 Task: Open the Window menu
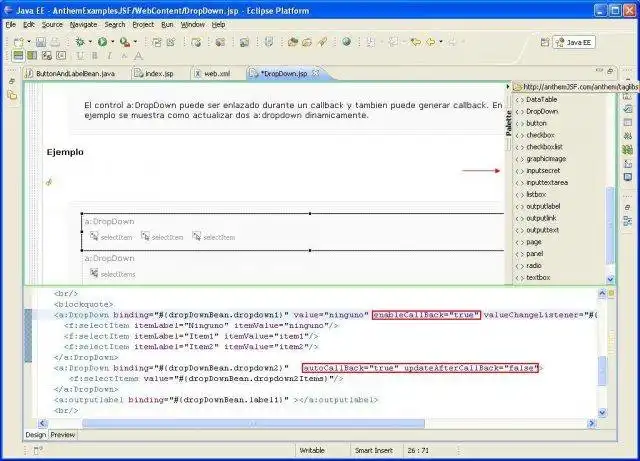pos(193,24)
